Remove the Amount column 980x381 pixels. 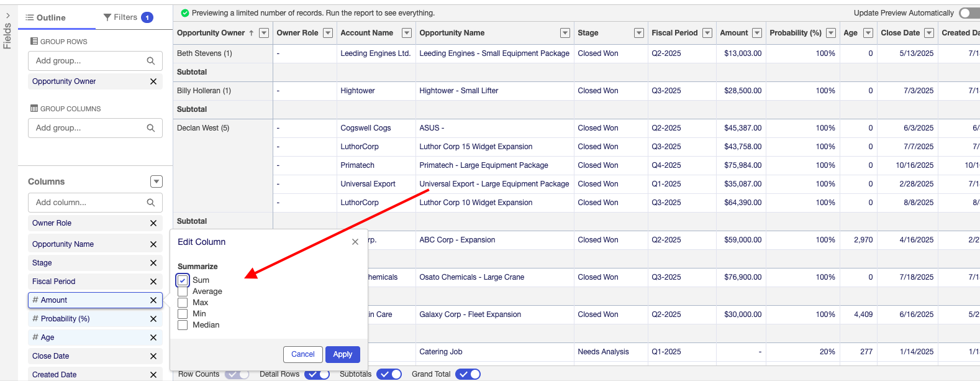[x=153, y=300]
